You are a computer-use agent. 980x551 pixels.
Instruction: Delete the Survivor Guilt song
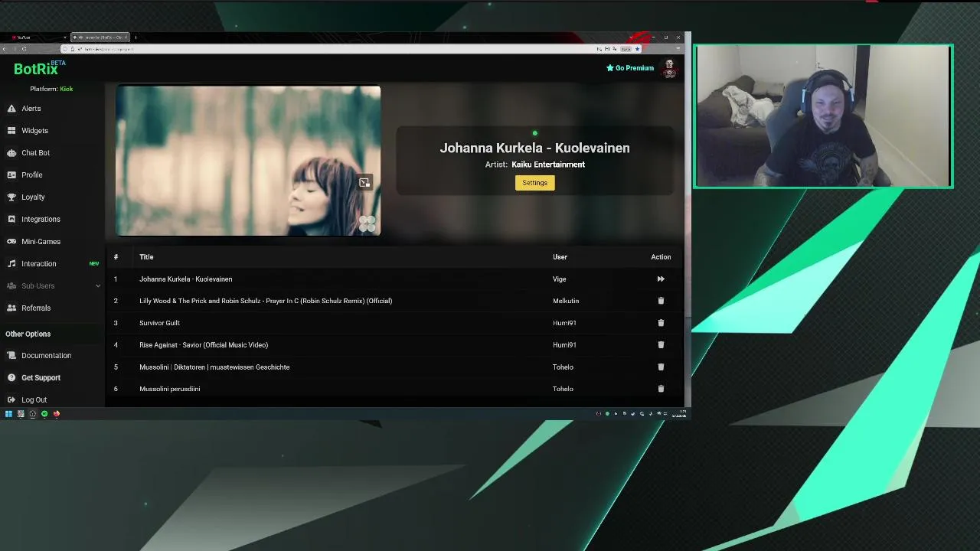pyautogui.click(x=661, y=323)
